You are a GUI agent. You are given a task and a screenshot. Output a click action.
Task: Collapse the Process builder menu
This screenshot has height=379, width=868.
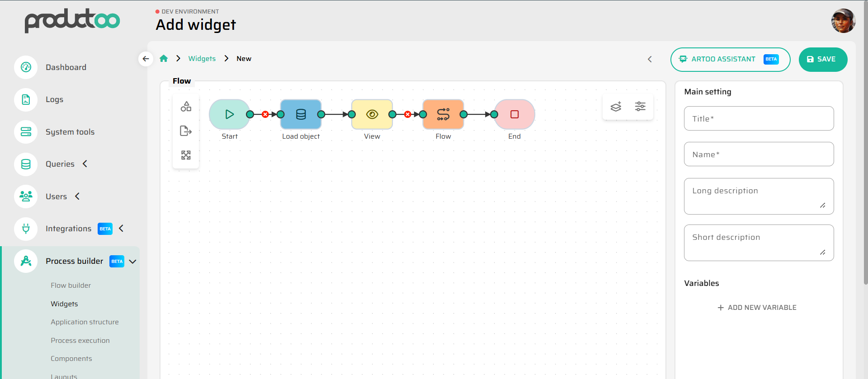pos(133,262)
